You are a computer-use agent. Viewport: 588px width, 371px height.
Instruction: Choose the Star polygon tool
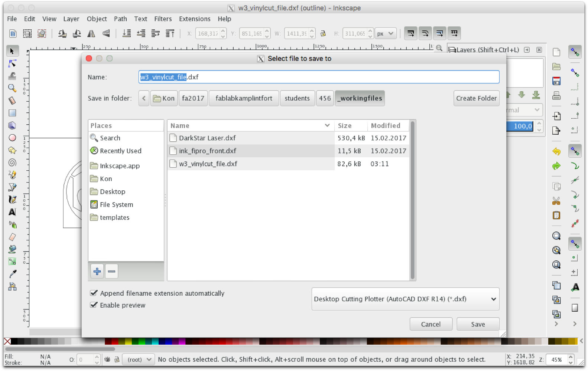(x=12, y=150)
